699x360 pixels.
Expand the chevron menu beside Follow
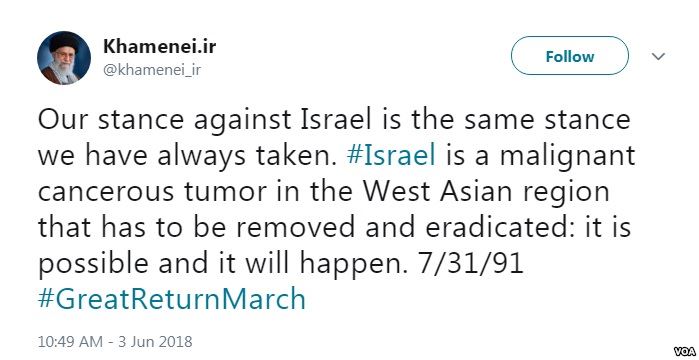coord(658,56)
